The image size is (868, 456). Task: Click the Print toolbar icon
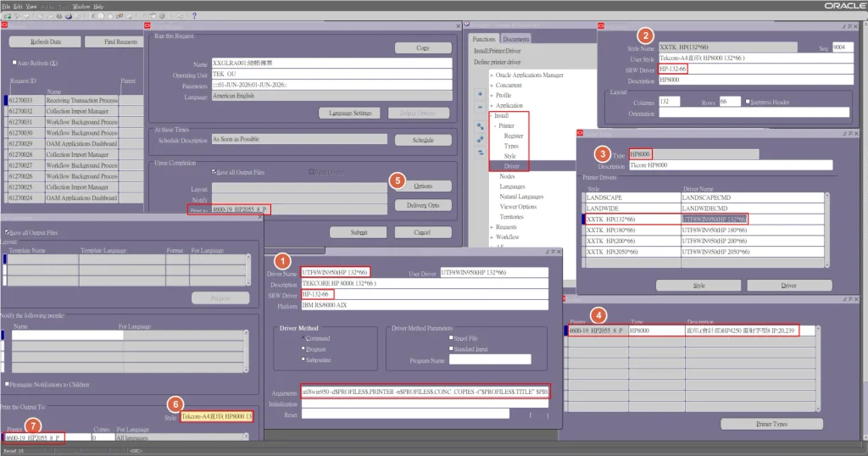(x=69, y=17)
